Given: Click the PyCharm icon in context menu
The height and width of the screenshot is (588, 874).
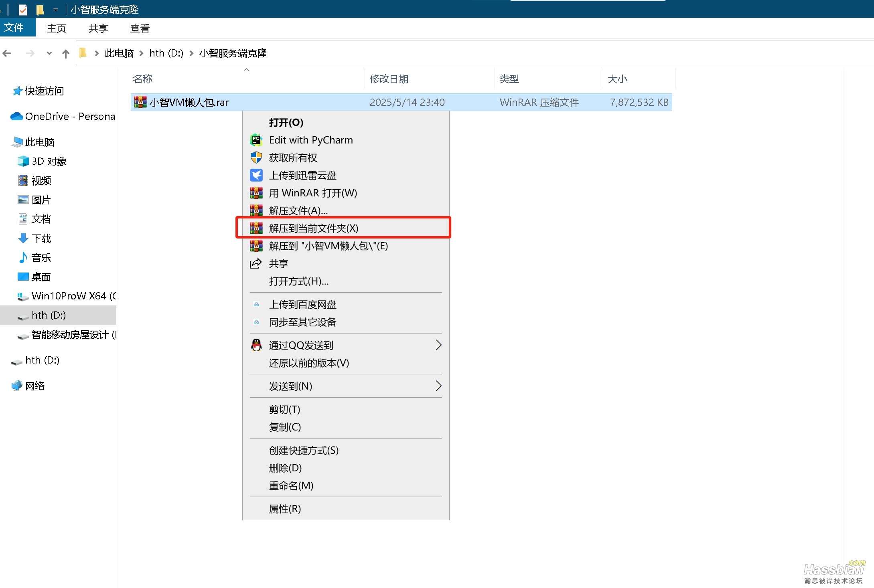Looking at the screenshot, I should [x=256, y=140].
